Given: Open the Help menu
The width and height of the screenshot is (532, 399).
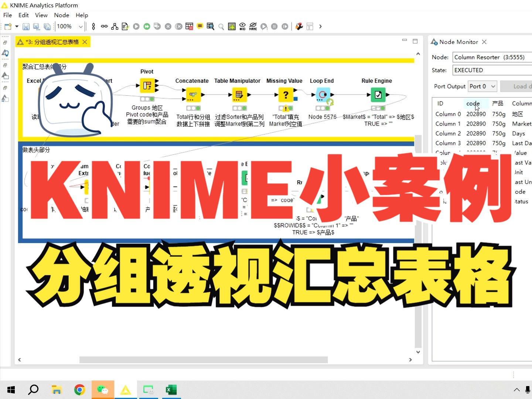Looking at the screenshot, I should pyautogui.click(x=82, y=15).
